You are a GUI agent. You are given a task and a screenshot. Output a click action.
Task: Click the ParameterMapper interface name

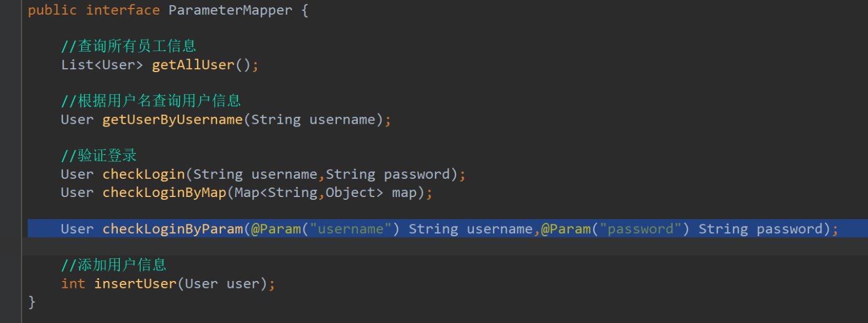click(231, 10)
